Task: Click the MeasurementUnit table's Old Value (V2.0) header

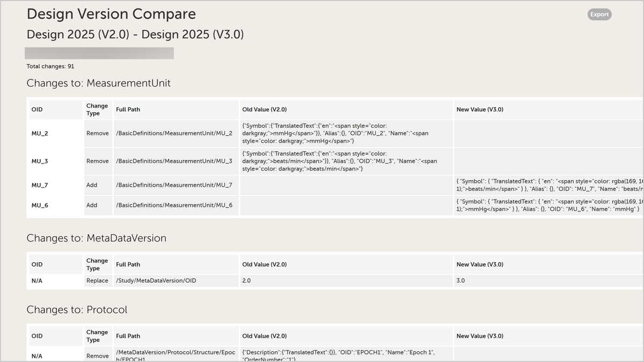Action: coord(346,109)
